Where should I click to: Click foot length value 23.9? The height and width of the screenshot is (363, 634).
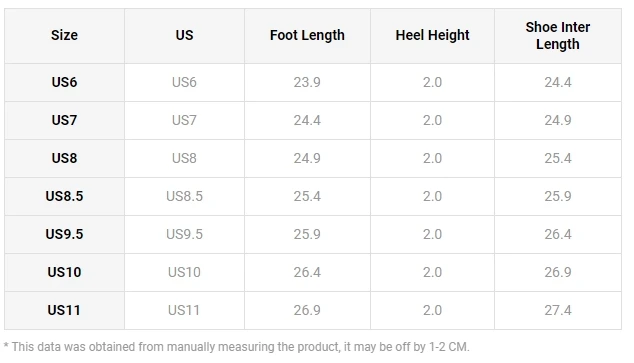click(x=307, y=82)
